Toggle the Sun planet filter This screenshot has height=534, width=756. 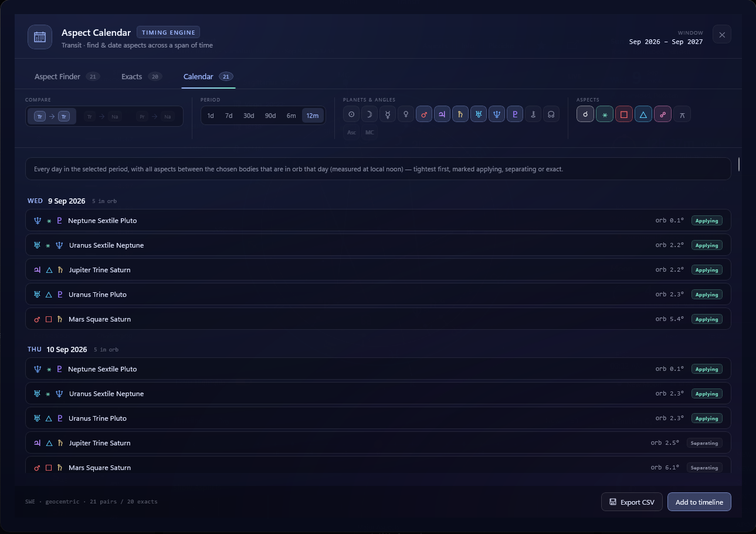point(351,115)
